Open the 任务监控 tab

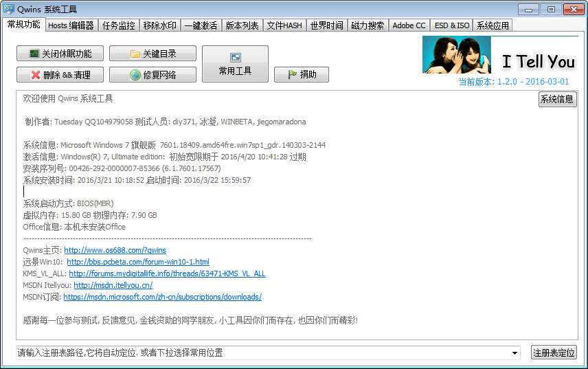pos(119,25)
